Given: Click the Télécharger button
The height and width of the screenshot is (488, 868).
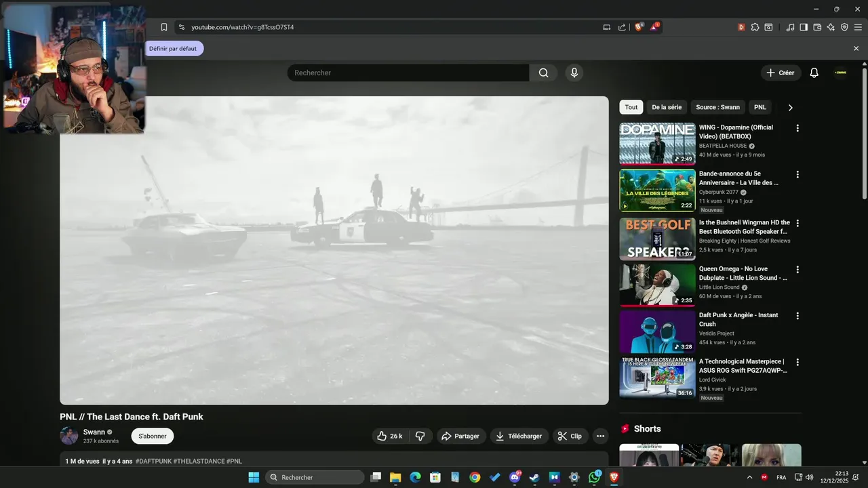Looking at the screenshot, I should [x=519, y=436].
